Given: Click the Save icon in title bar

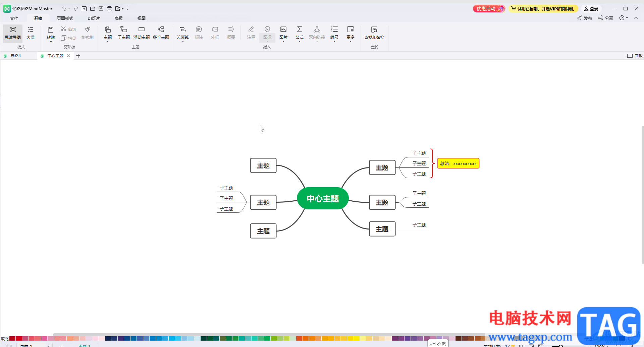Looking at the screenshot, I should (101, 9).
